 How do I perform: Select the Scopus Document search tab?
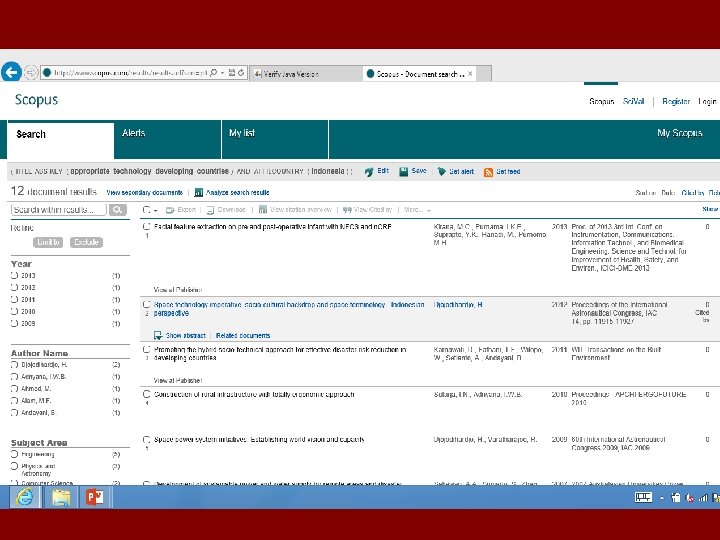click(x=420, y=73)
